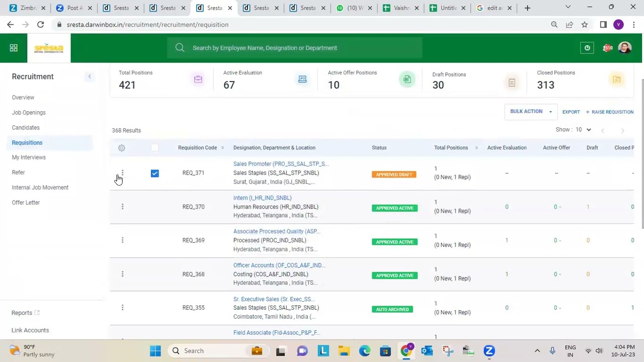644x362 pixels.
Task: Open row actions menu for REQ_355
Action: 122,308
